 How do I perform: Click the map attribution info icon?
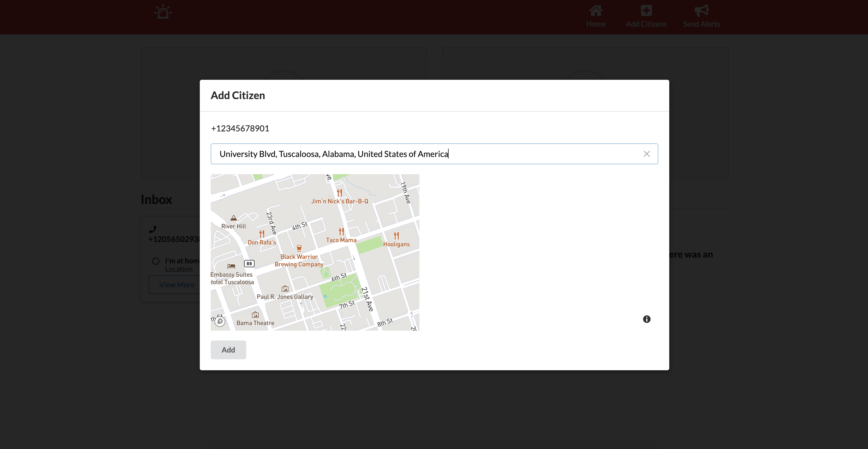[x=646, y=319]
